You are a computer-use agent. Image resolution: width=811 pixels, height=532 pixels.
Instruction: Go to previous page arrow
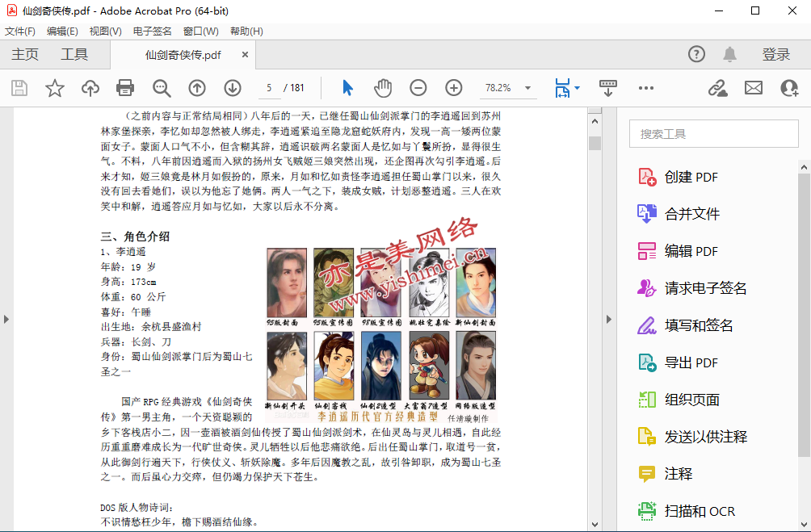197,88
